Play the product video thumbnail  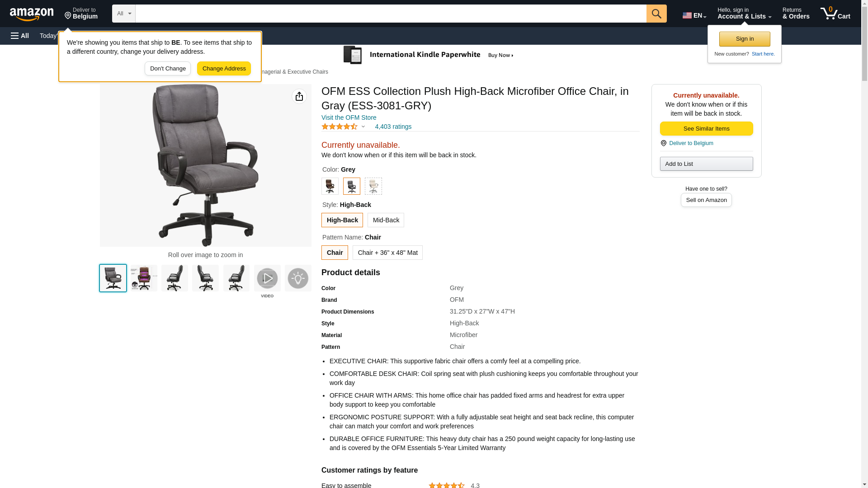(267, 278)
